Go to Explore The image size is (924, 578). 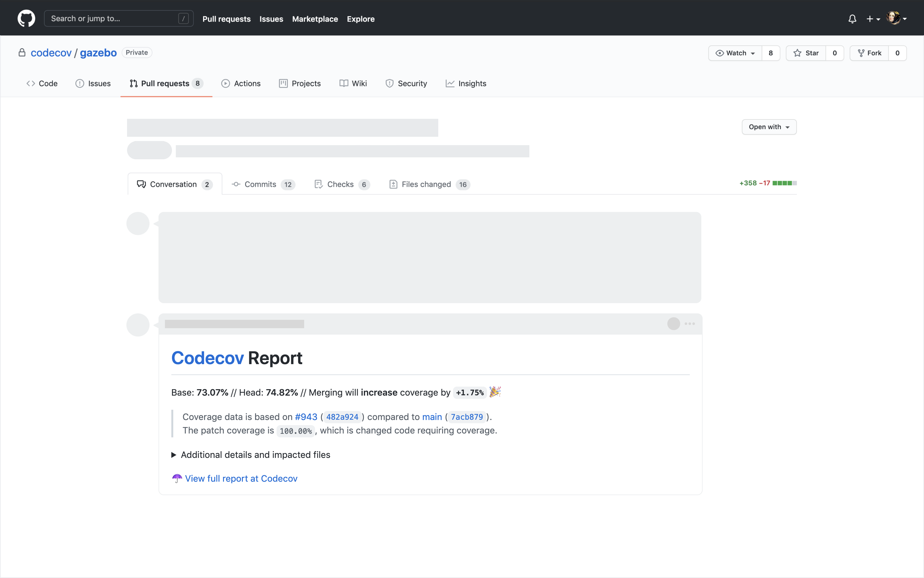click(360, 19)
